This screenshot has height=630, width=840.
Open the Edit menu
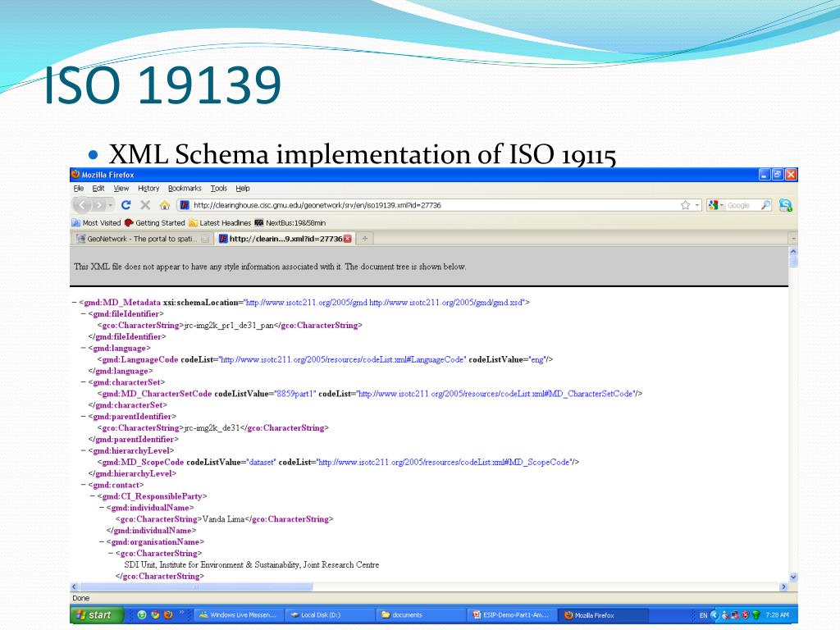pyautogui.click(x=98, y=189)
